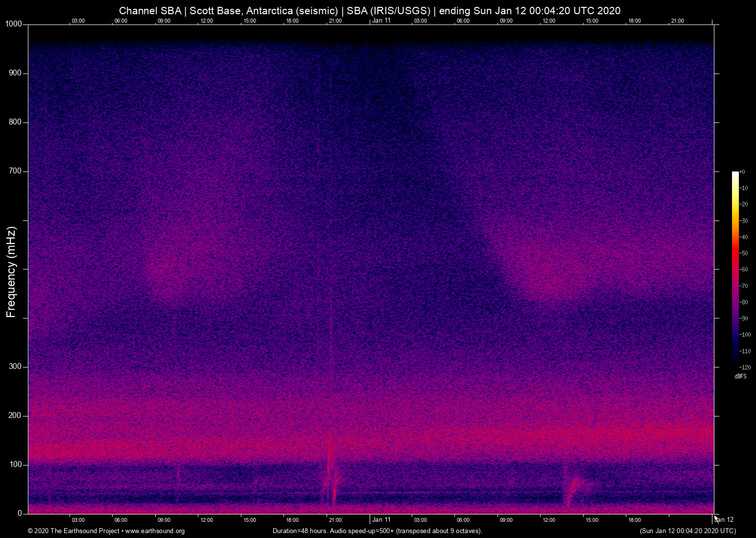Viewport: 756px width, 538px height.
Task: Select the 700 frequency axis label
Action: click(x=16, y=171)
